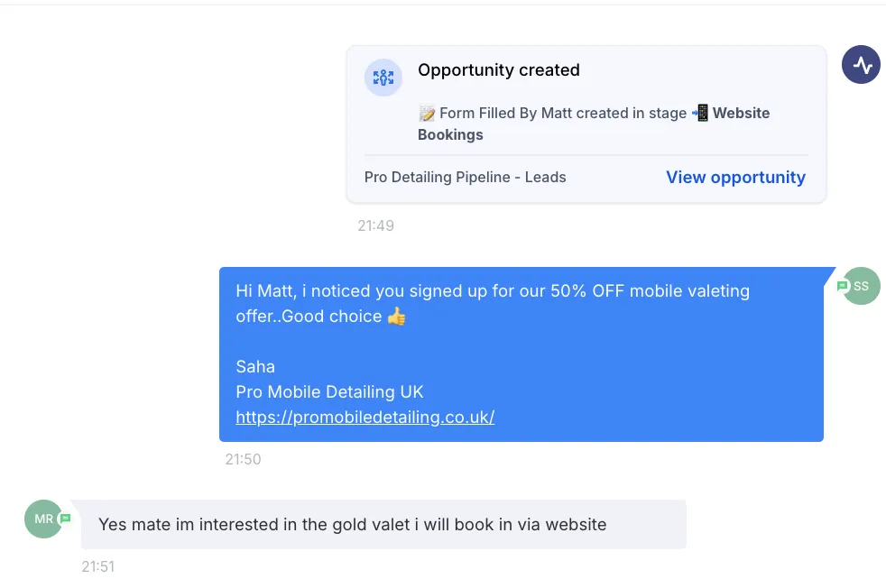Click the 21:51 timestamp under the reply
This screenshot has height=588, width=886.
click(98, 566)
